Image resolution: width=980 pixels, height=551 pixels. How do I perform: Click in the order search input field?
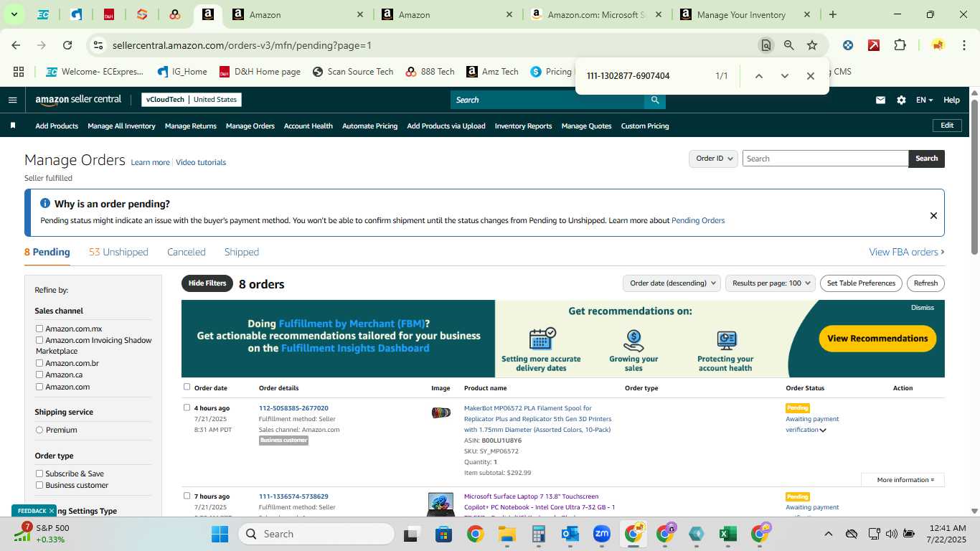click(825, 159)
